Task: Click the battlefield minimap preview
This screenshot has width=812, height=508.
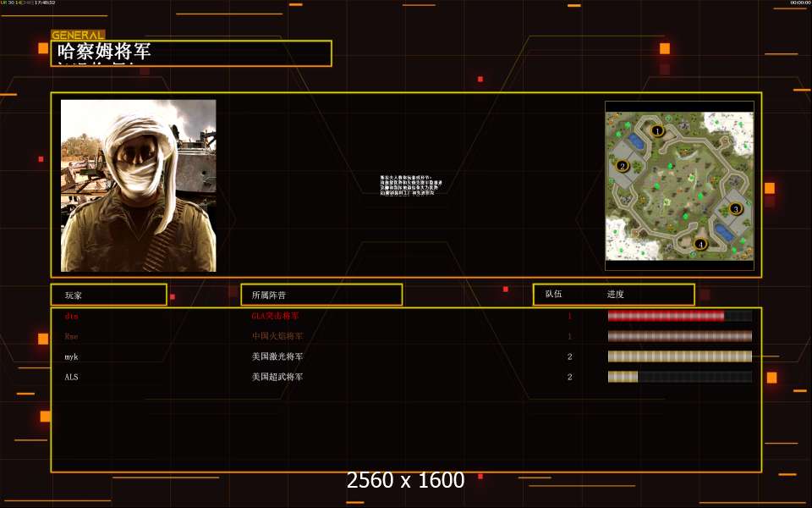Action: [x=679, y=186]
